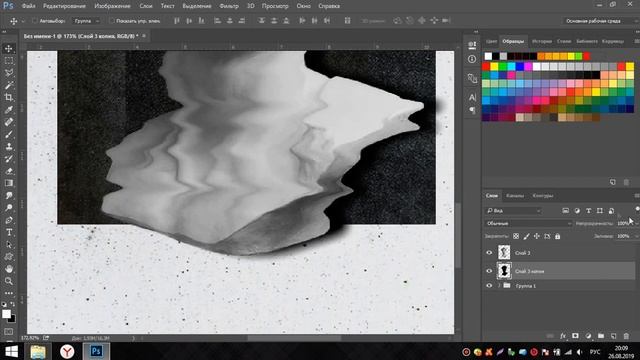The image size is (640, 360).
Task: Enable the Автовыбор checkbox
Action: click(35, 21)
